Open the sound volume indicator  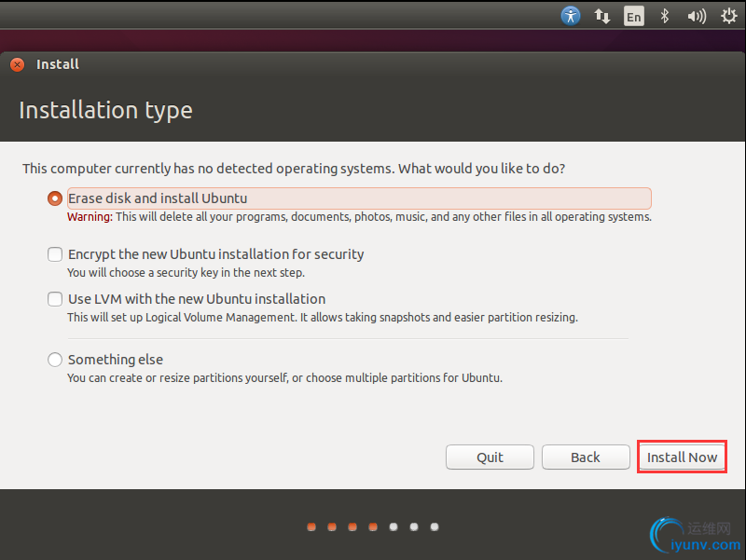pyautogui.click(x=697, y=17)
